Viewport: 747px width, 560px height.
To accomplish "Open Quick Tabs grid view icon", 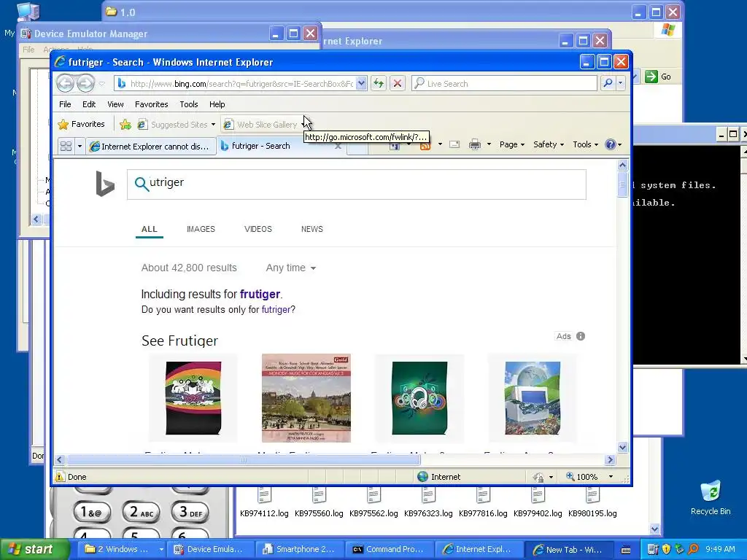I will 66,146.
